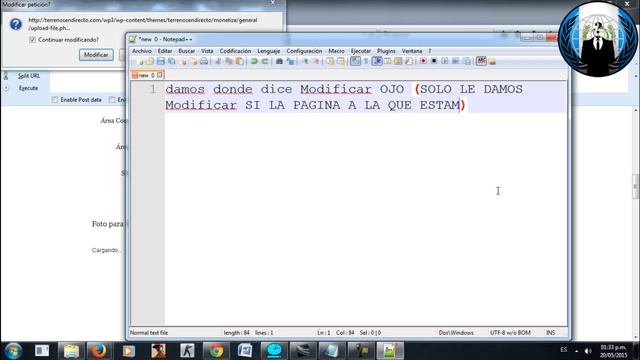Image resolution: width=640 pixels, height=360 pixels.
Task: Click the Windows Start button
Action: [x=13, y=351]
